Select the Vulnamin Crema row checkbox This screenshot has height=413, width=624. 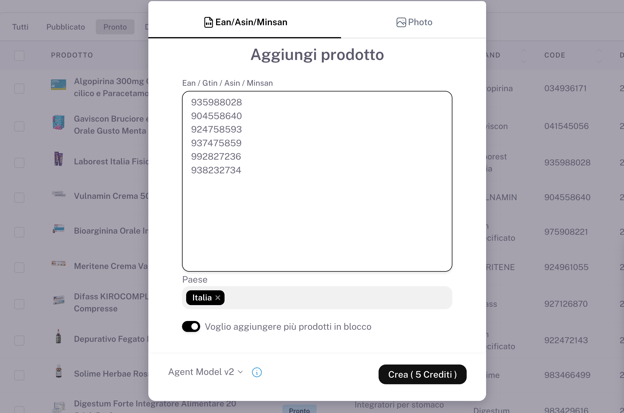[x=19, y=197]
